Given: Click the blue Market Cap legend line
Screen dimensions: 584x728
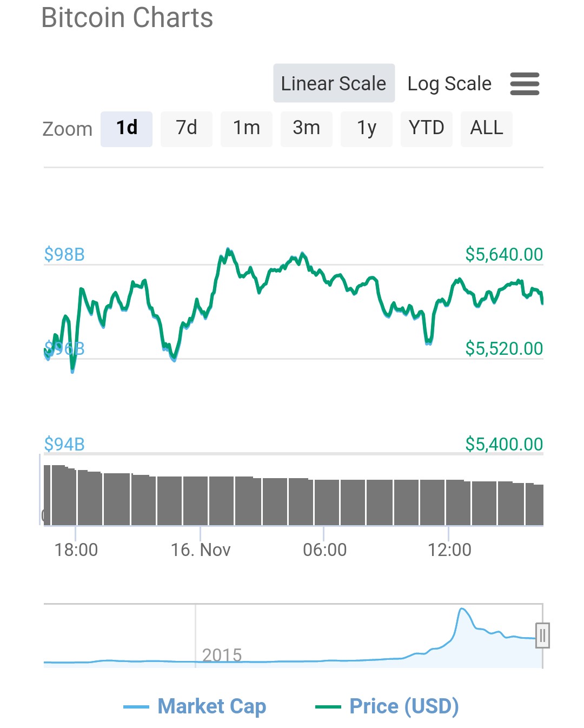Looking at the screenshot, I should (x=136, y=706).
